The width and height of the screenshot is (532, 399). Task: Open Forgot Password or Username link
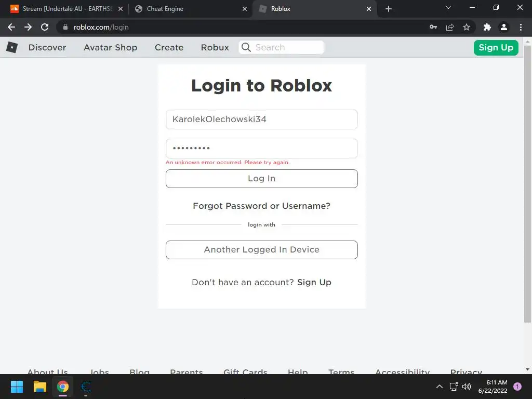pos(262,206)
